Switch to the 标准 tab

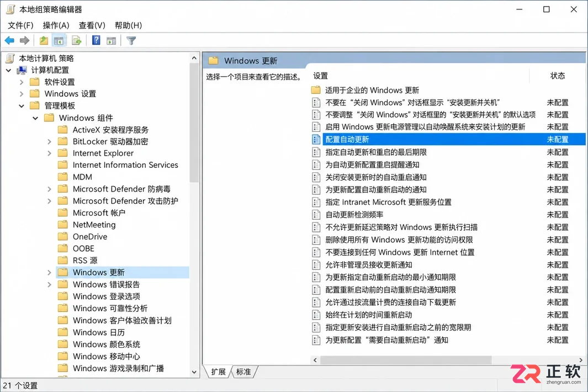coord(243,372)
